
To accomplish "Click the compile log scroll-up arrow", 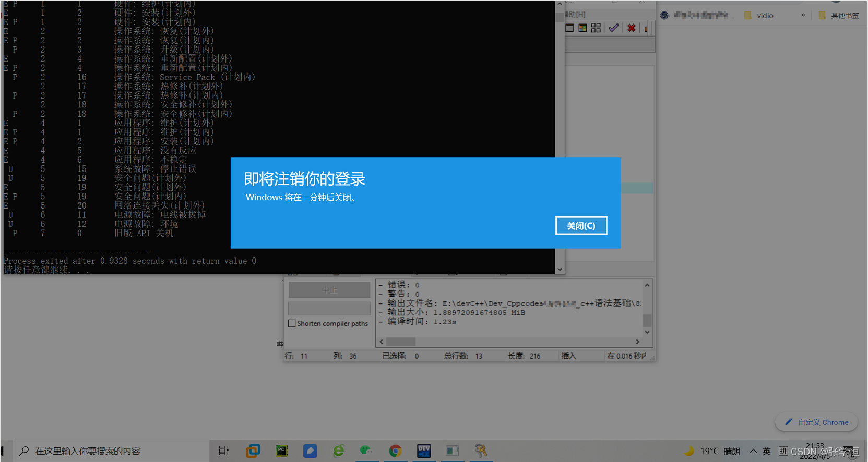I will pyautogui.click(x=647, y=285).
